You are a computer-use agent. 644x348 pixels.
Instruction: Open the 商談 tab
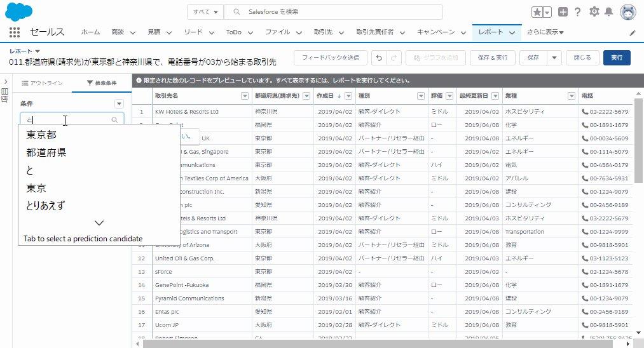coord(118,32)
